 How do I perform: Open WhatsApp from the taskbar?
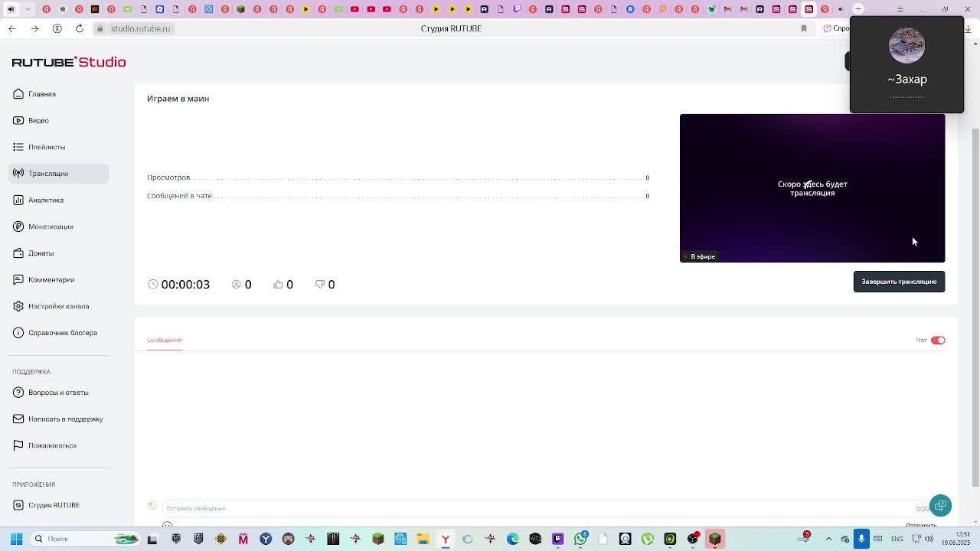pyautogui.click(x=581, y=539)
